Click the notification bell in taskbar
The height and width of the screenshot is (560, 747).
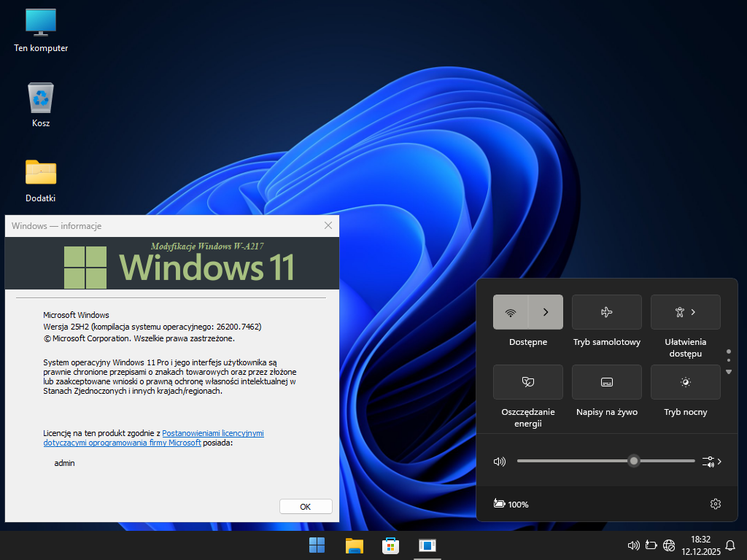pyautogui.click(x=729, y=545)
